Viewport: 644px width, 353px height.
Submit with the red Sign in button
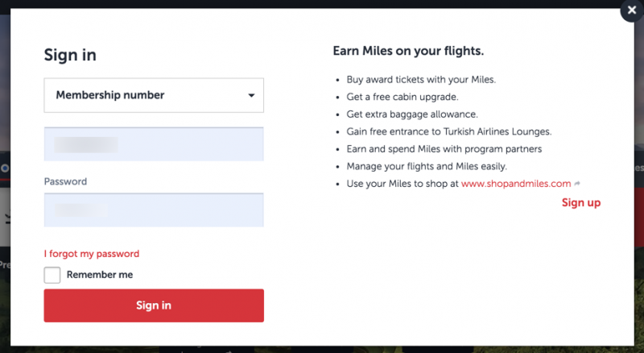[x=154, y=305]
